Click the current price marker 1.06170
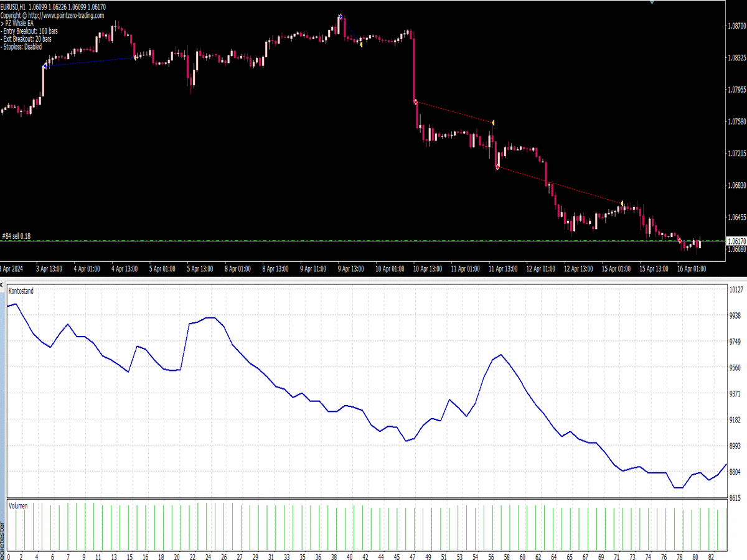 pos(738,240)
